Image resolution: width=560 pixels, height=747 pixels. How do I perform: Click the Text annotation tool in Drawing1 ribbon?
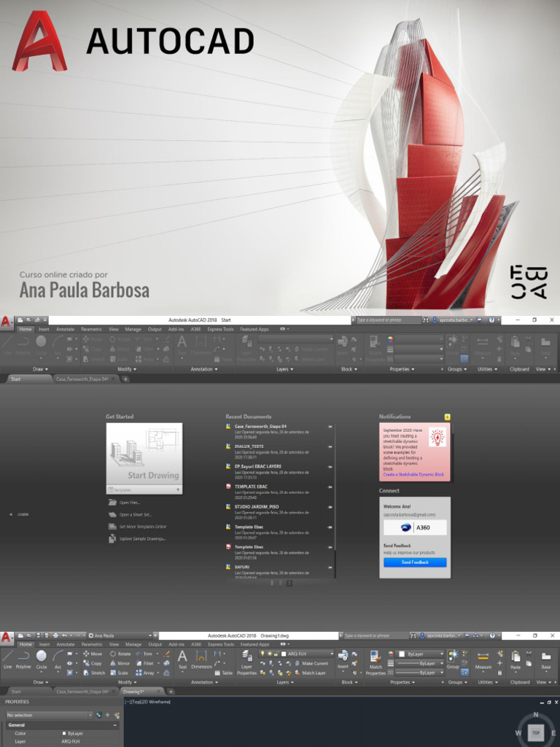click(182, 659)
